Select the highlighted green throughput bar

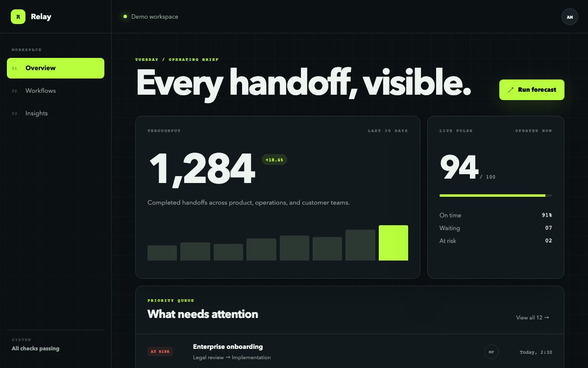[x=393, y=243]
